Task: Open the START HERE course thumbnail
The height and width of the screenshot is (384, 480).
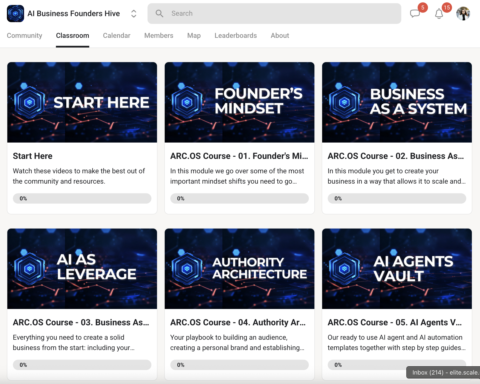Action: (x=82, y=102)
